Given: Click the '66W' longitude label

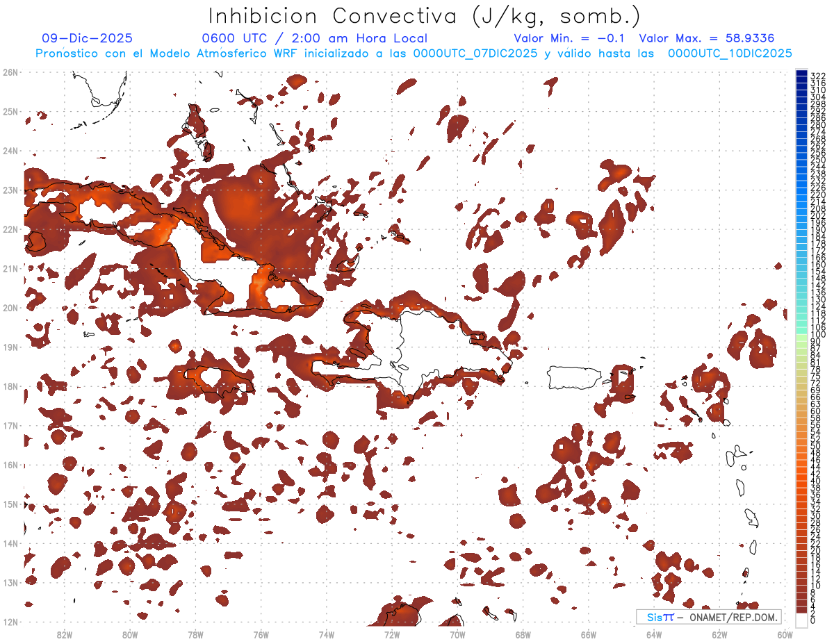Looking at the screenshot, I should pos(589,634).
